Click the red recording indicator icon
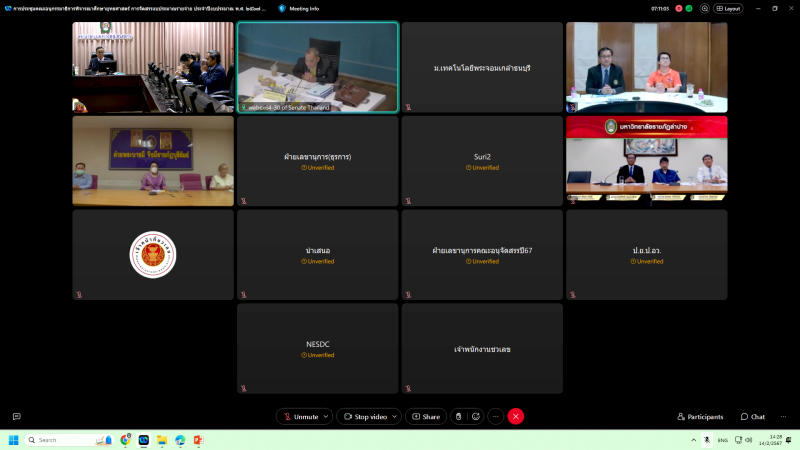800x450 pixels. pos(679,8)
